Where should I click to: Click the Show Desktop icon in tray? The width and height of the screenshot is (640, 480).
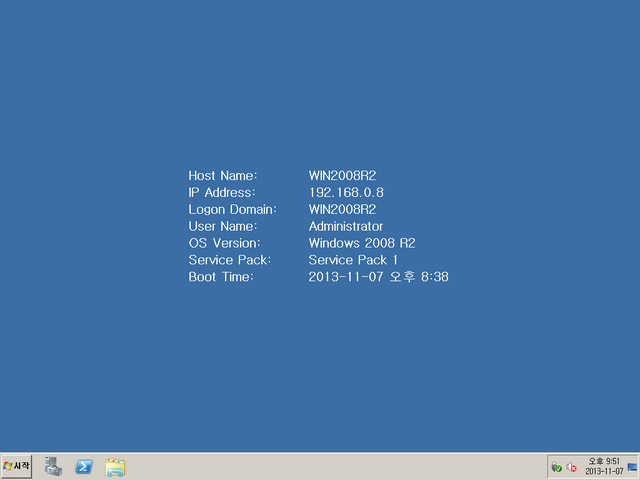[x=632, y=467]
